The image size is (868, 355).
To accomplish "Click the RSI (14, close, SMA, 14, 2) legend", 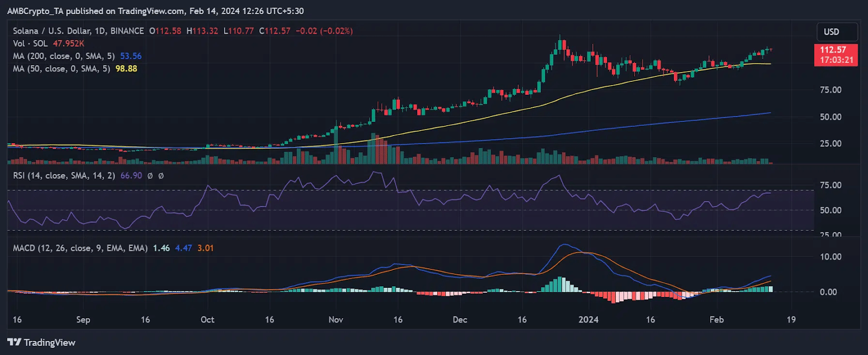I will click(x=64, y=176).
